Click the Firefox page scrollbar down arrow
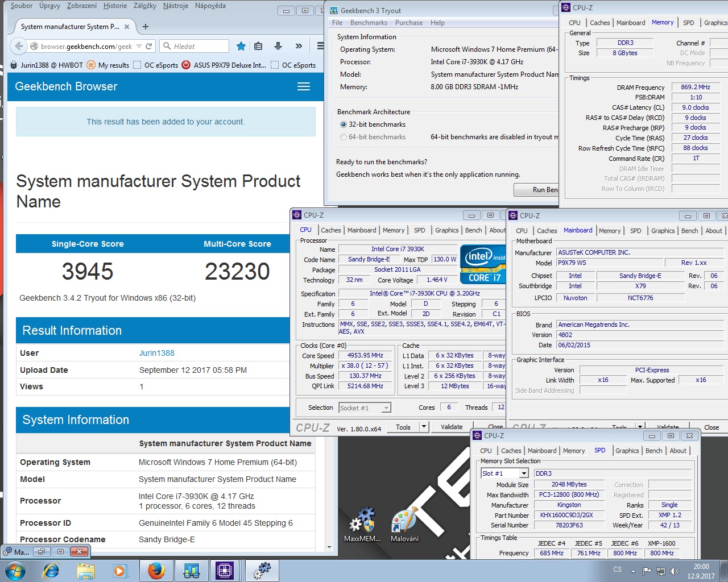This screenshot has width=728, height=582. click(329, 547)
